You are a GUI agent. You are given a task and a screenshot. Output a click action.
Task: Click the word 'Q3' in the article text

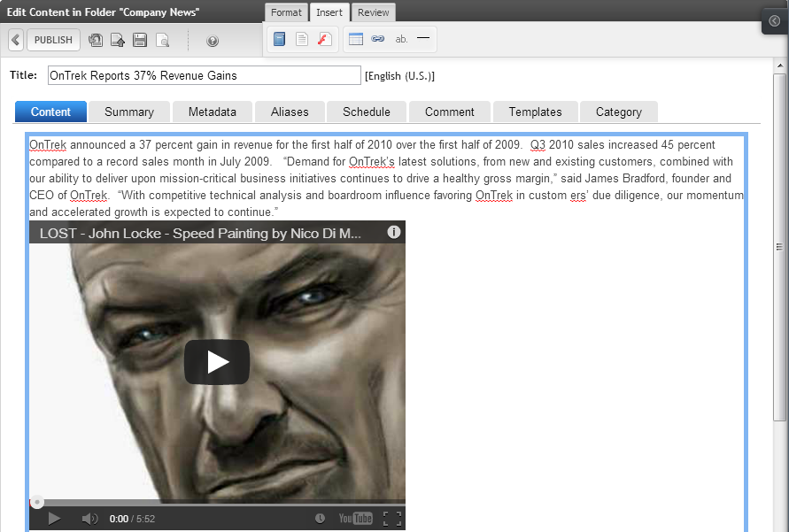click(x=538, y=145)
